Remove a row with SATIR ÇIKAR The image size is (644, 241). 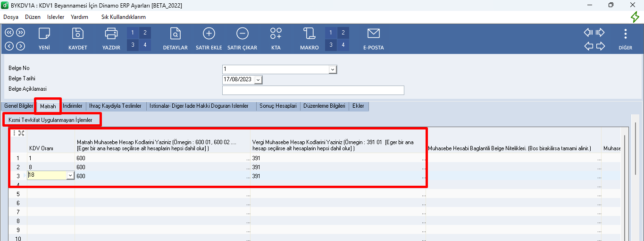tap(242, 34)
